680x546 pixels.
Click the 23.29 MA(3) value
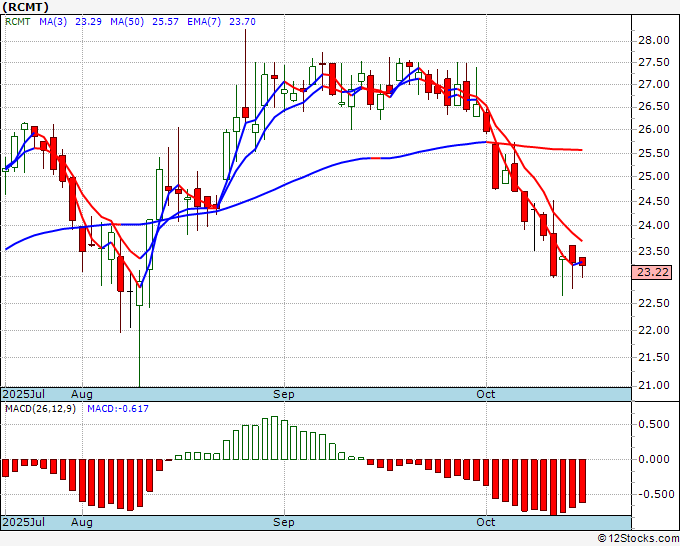[x=88, y=21]
